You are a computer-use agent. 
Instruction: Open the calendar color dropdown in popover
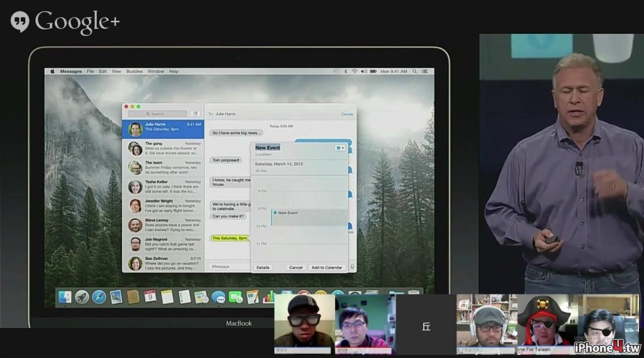click(340, 148)
